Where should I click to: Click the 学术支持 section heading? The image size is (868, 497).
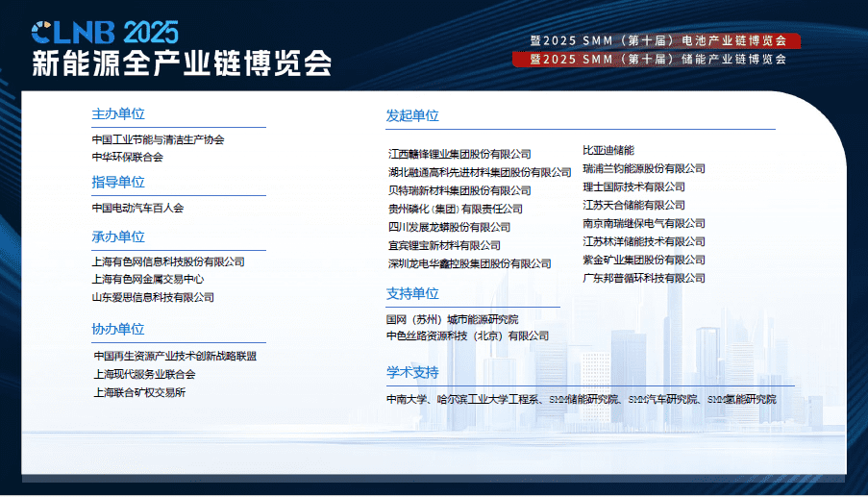[x=412, y=372]
